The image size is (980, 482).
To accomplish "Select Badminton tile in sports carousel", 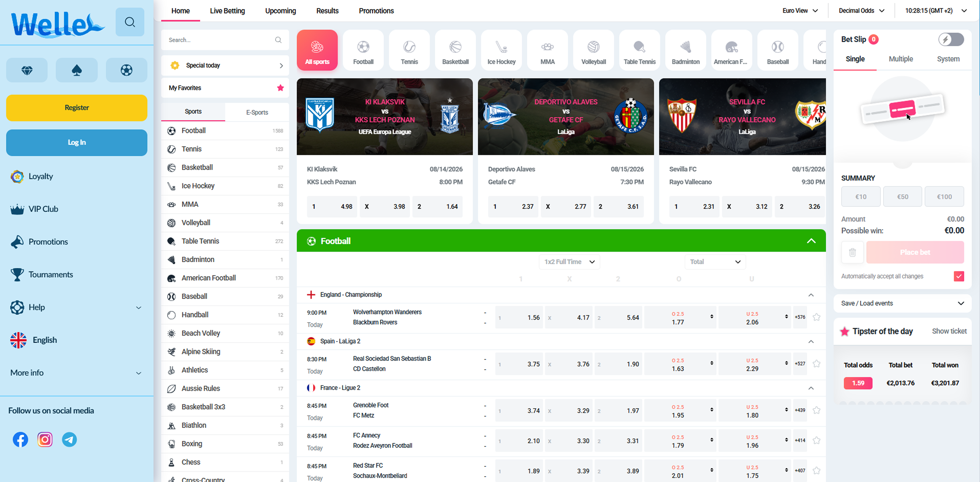I will tap(685, 50).
